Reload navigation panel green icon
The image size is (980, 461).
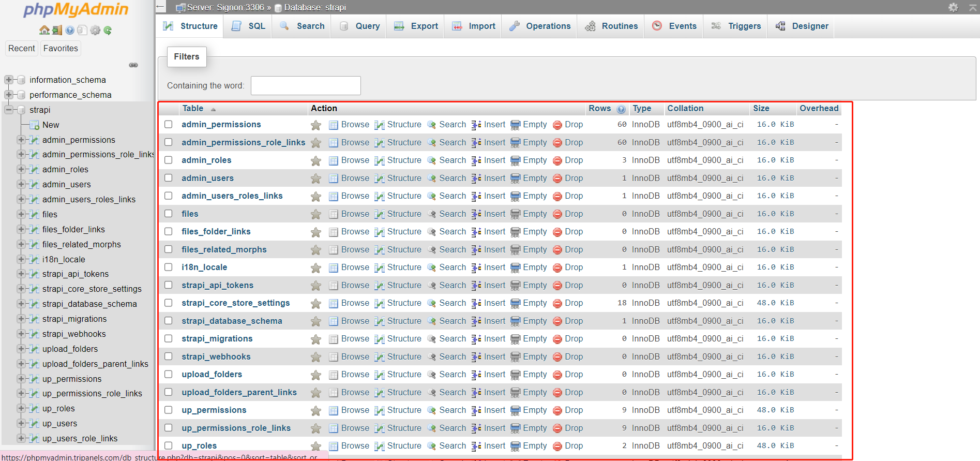(108, 30)
